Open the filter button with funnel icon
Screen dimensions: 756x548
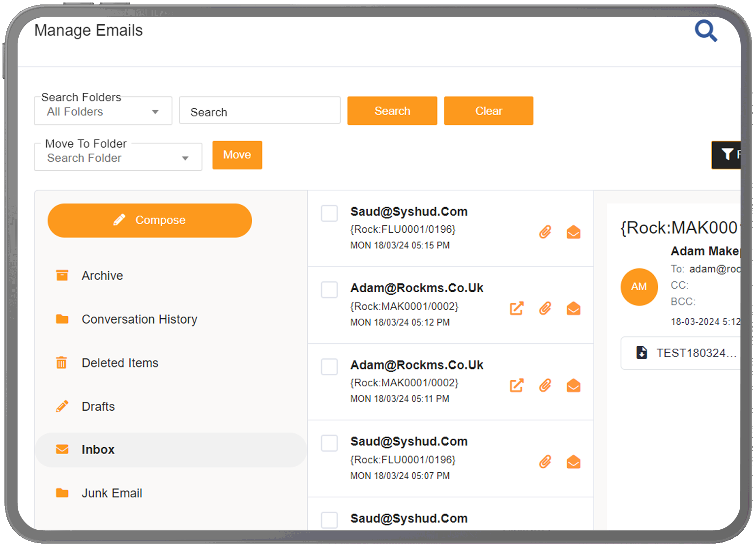coord(727,155)
